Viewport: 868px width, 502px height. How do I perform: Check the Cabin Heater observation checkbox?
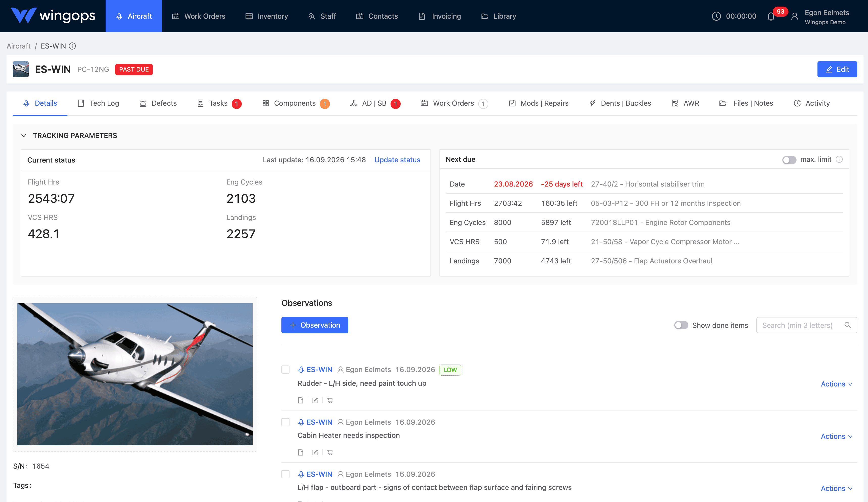pos(285,422)
